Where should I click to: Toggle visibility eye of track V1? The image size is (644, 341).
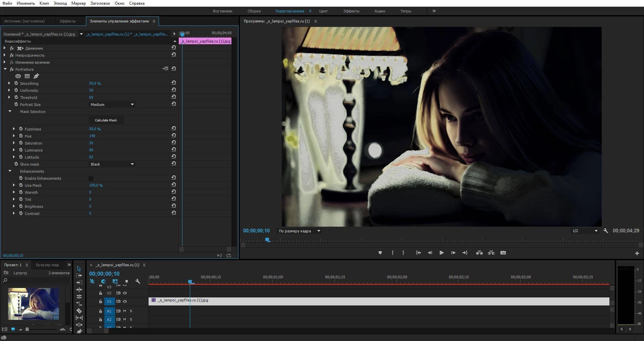pyautogui.click(x=125, y=301)
